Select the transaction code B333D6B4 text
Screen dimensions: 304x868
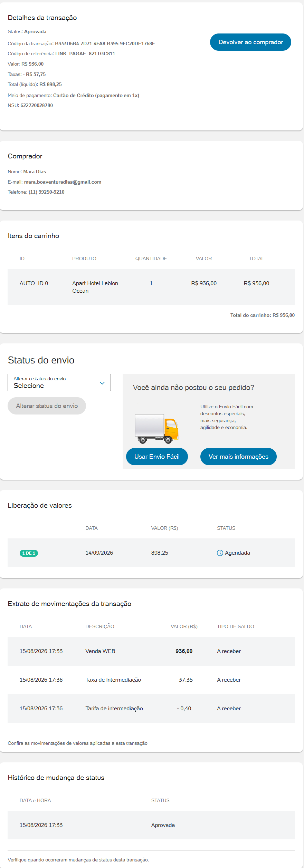click(x=105, y=43)
